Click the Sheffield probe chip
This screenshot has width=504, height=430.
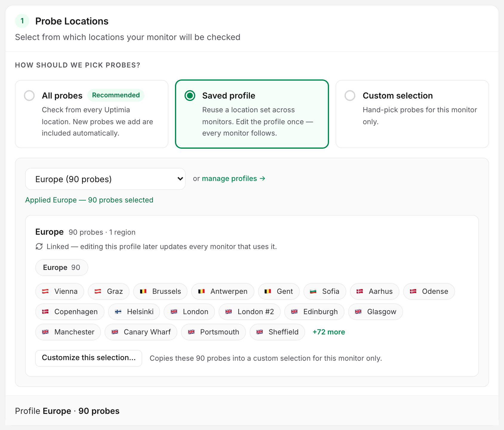[x=277, y=332]
